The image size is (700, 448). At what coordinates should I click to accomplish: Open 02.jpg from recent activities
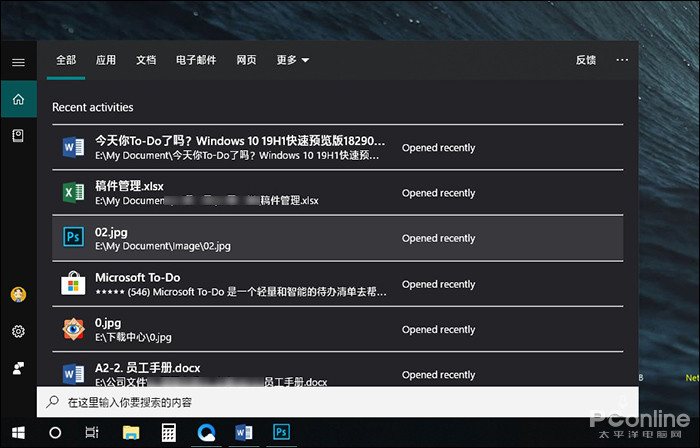click(x=338, y=238)
